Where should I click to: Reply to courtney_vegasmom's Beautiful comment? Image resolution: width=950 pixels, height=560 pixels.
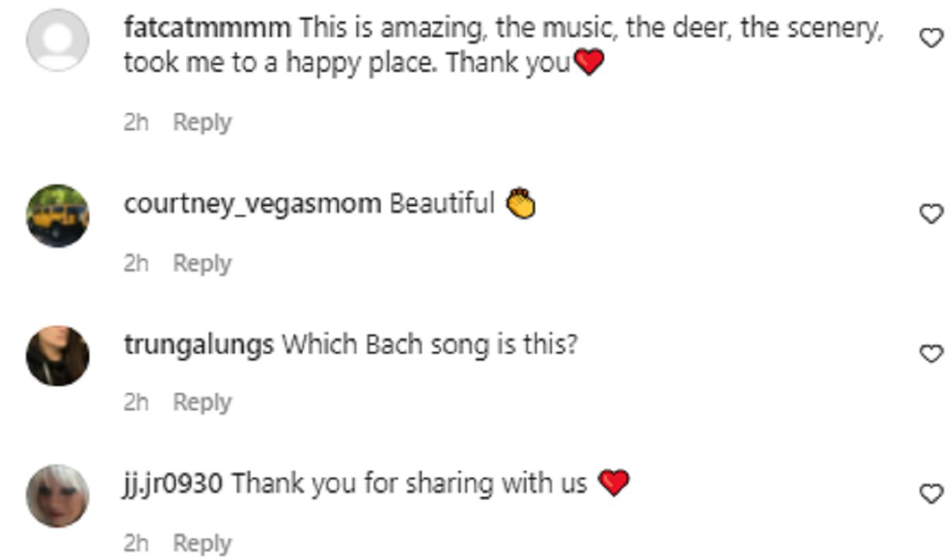pyautogui.click(x=202, y=263)
